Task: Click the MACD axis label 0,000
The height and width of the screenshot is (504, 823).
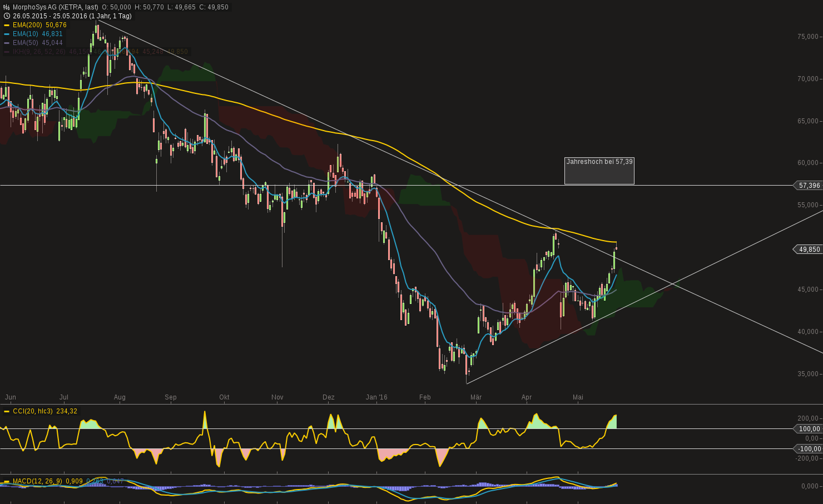Action: point(810,486)
